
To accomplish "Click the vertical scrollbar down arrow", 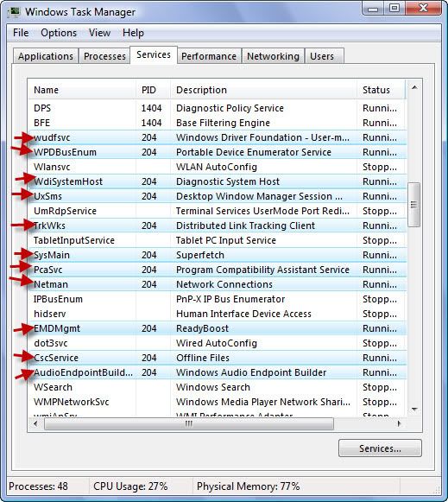I will pyautogui.click(x=414, y=410).
